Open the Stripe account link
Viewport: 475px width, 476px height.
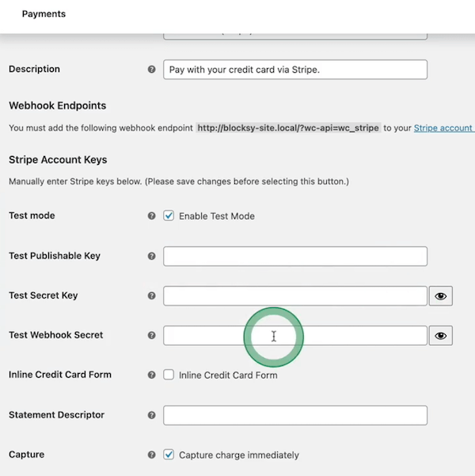pos(443,128)
